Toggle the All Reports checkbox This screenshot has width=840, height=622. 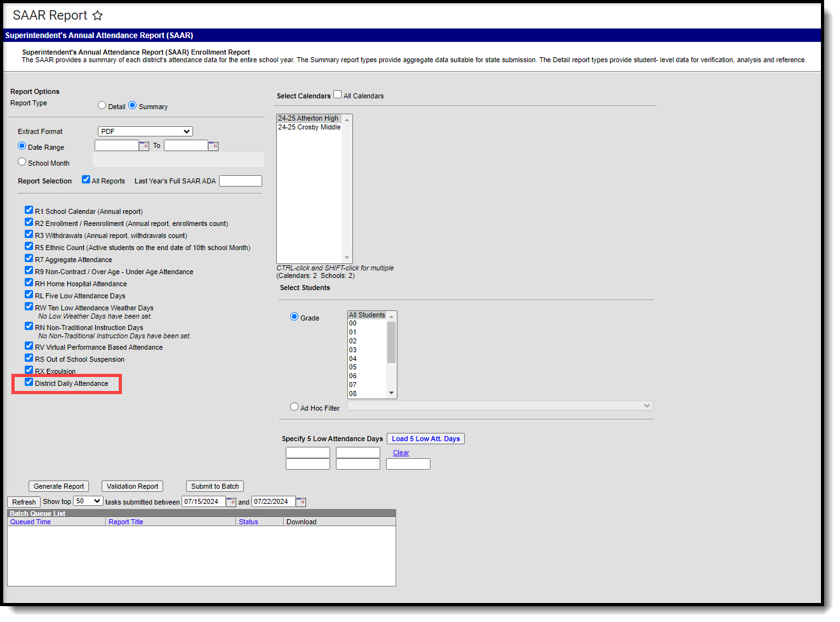pos(86,180)
